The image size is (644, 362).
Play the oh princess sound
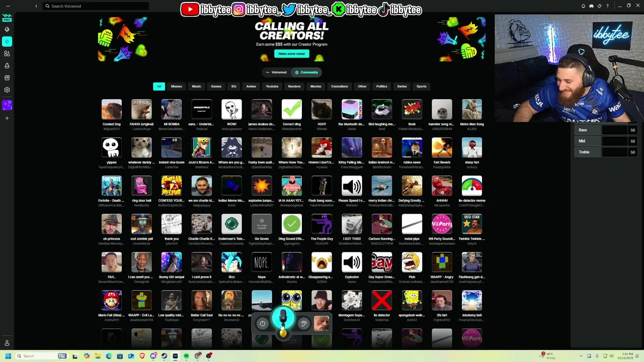(112, 224)
